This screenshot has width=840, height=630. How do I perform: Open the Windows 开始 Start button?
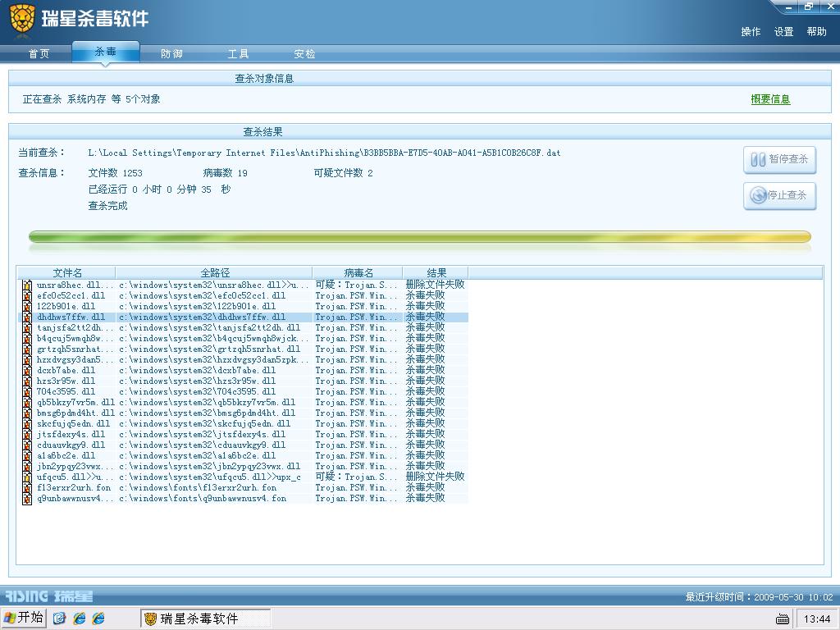click(24, 618)
